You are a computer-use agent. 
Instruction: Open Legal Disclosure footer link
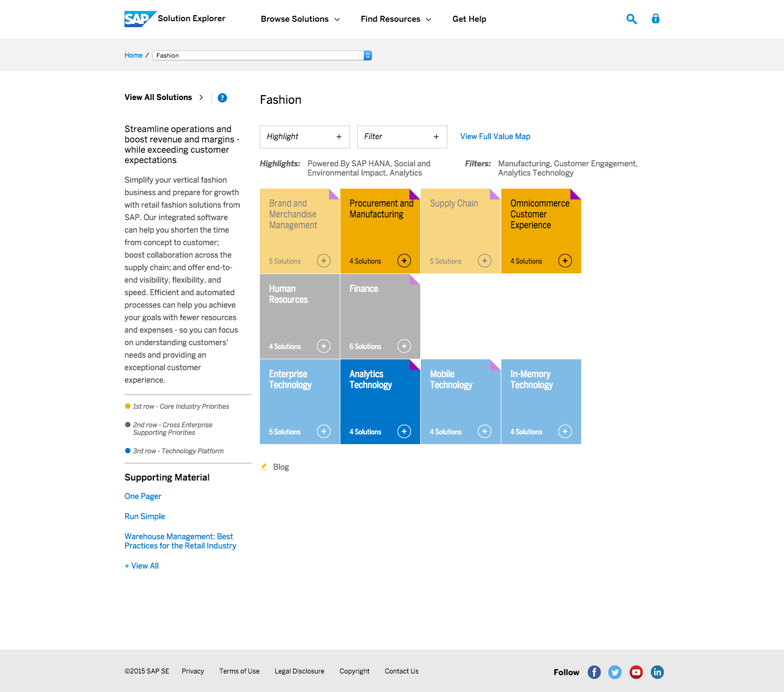point(300,671)
